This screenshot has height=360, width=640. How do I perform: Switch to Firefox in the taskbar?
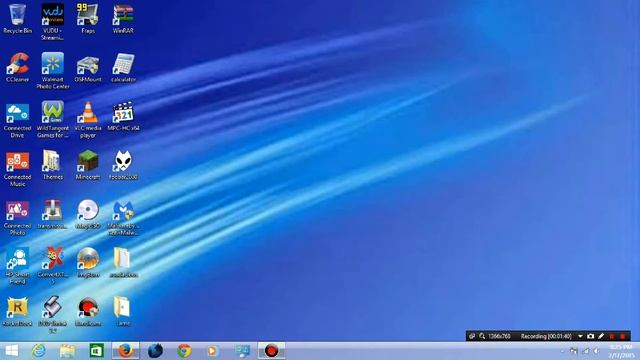[x=125, y=351]
